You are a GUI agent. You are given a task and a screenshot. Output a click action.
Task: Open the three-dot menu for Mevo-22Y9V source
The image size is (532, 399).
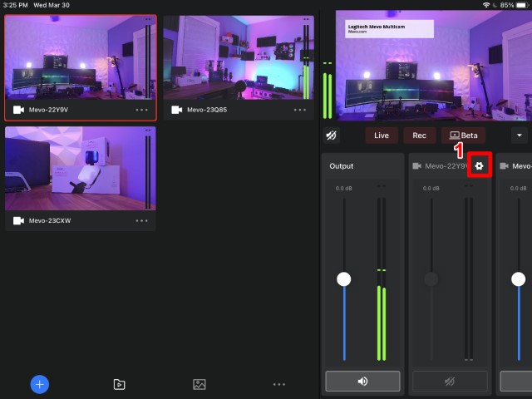[141, 110]
